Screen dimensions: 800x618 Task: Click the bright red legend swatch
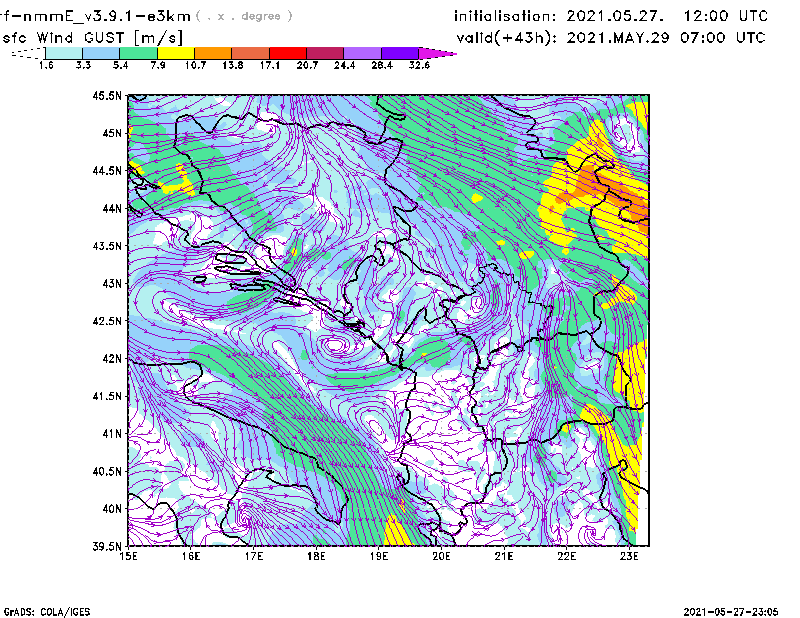coord(288,53)
